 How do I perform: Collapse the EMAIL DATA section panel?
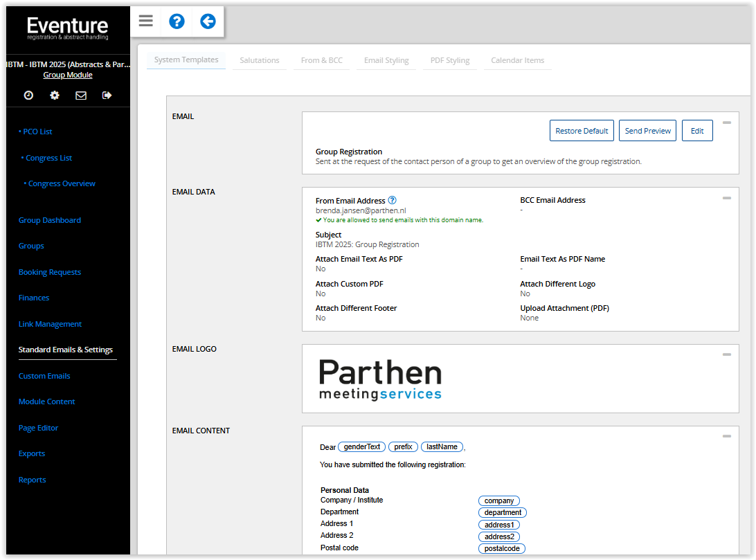click(726, 198)
